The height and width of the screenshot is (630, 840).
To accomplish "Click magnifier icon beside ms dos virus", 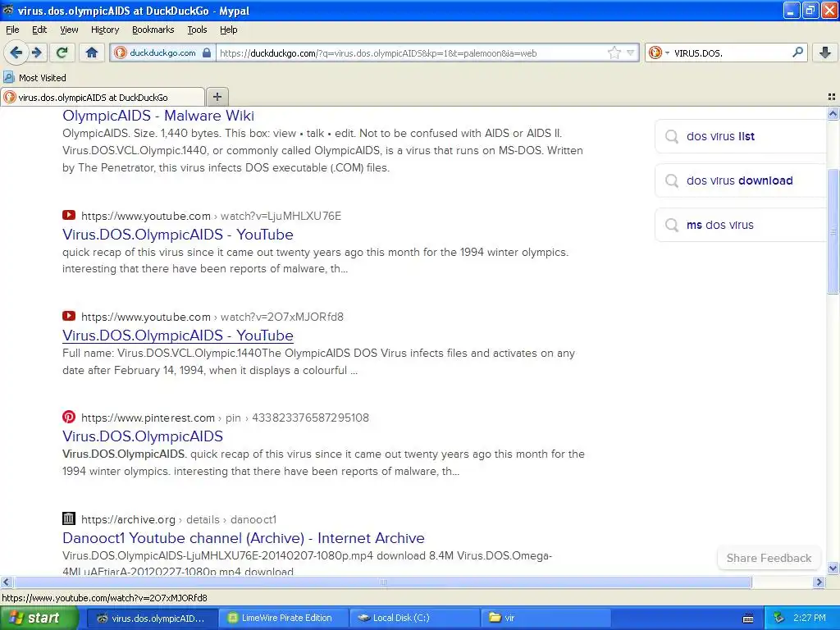I will [671, 226].
